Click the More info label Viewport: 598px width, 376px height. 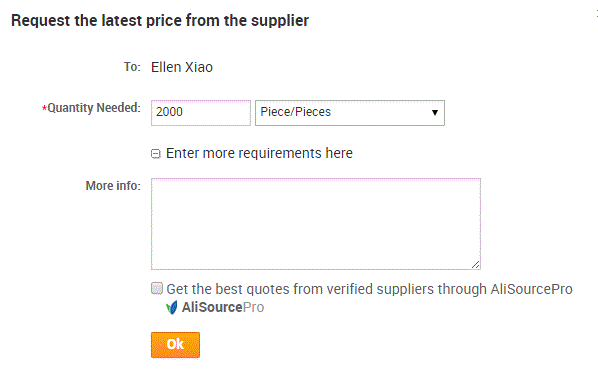[113, 186]
